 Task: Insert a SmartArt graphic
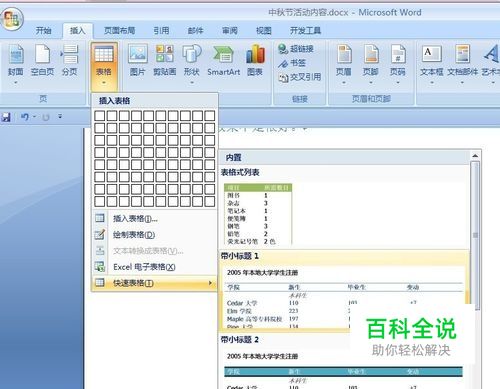tap(224, 60)
